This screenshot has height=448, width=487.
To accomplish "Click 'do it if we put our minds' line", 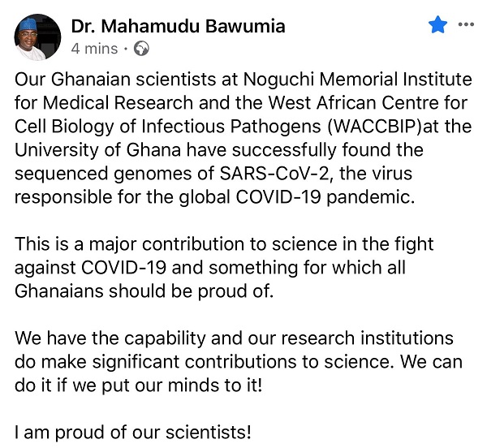I will tap(139, 386).
